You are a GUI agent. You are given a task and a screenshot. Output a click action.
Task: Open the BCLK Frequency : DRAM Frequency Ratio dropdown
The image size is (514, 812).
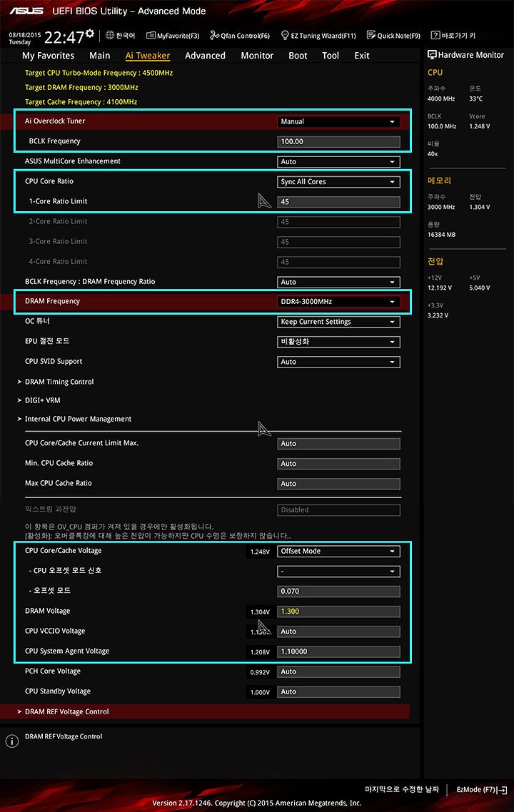tap(339, 283)
